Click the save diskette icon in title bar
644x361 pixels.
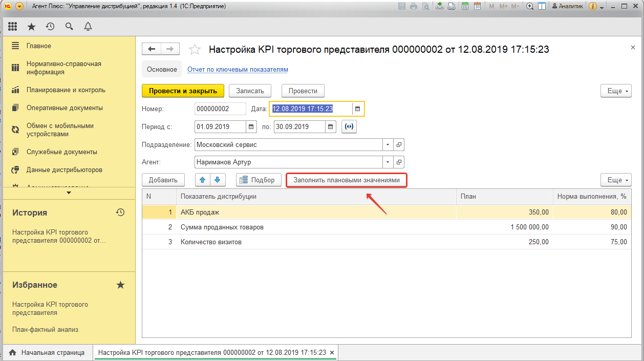(x=401, y=6)
